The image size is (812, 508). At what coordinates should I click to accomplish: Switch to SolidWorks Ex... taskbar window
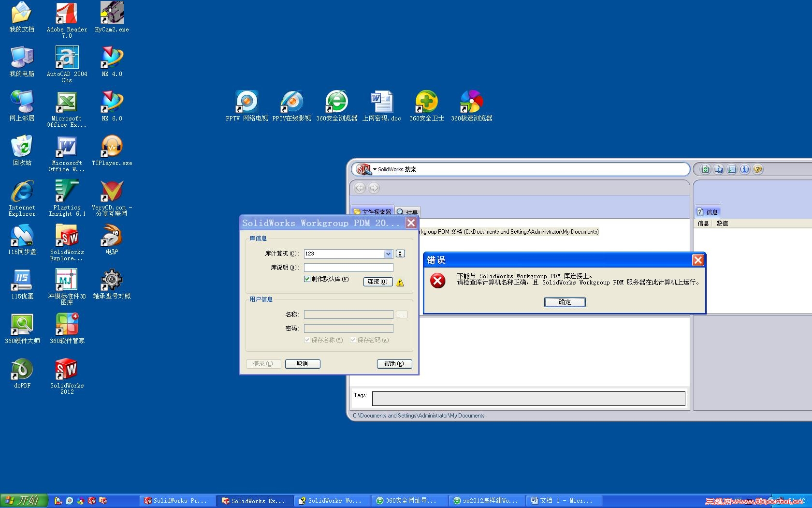tap(254, 501)
